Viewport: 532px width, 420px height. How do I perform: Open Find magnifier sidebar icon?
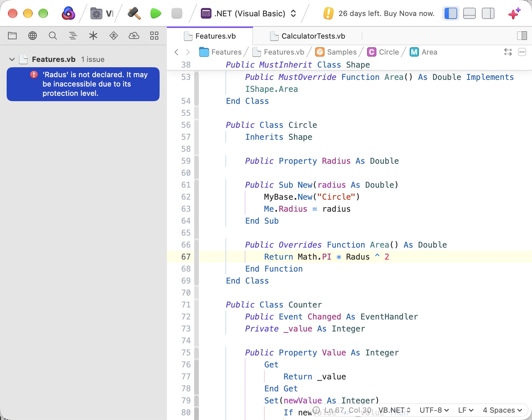(53, 36)
